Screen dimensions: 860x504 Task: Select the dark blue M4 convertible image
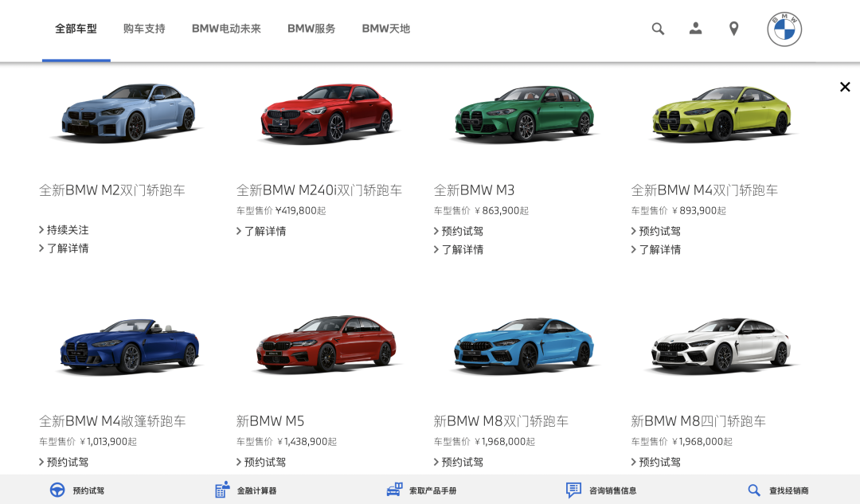(x=130, y=346)
